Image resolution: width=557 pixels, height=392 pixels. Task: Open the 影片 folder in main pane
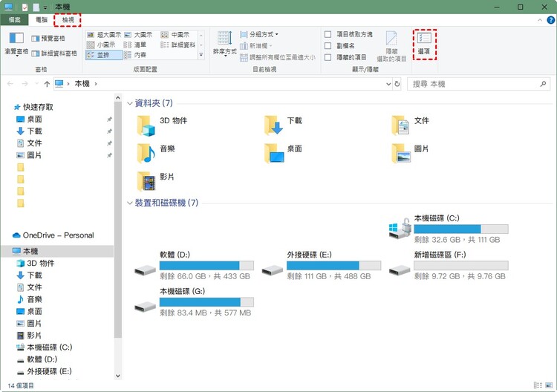tap(146, 181)
